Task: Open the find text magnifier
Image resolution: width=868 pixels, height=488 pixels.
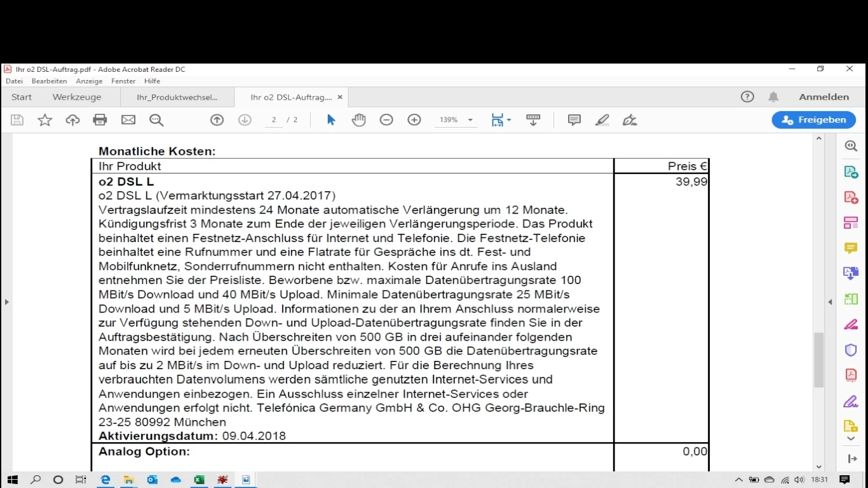Action: click(x=156, y=119)
